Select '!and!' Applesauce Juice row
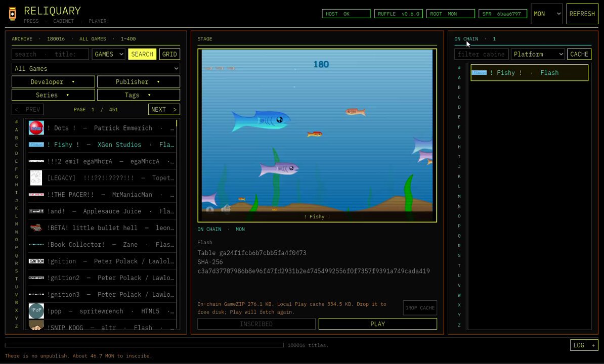Screen dimensions: 604x364 click(x=102, y=211)
